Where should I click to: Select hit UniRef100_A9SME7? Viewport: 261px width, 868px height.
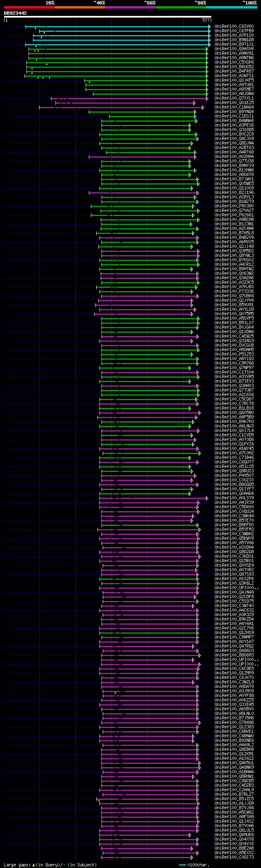234,89
